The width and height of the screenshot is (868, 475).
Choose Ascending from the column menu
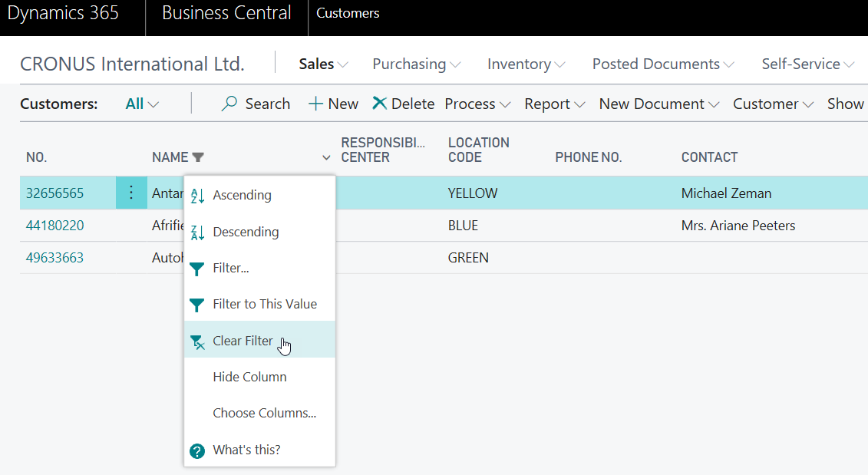[x=259, y=195]
